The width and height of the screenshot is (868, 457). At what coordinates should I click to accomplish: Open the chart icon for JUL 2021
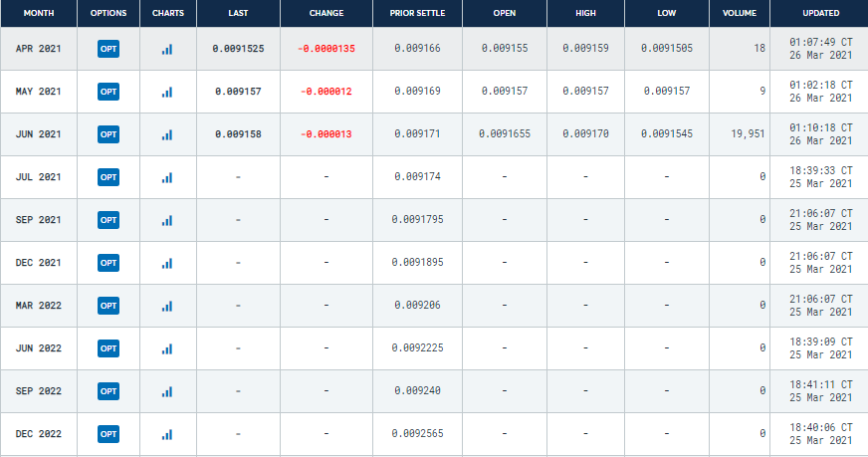coord(167,177)
